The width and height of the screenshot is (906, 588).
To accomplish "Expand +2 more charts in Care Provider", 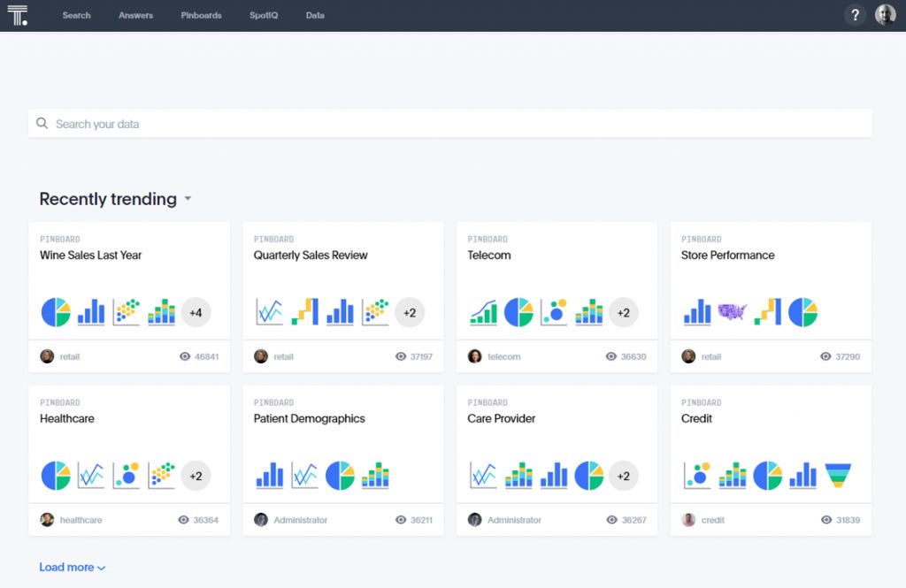I will point(623,476).
